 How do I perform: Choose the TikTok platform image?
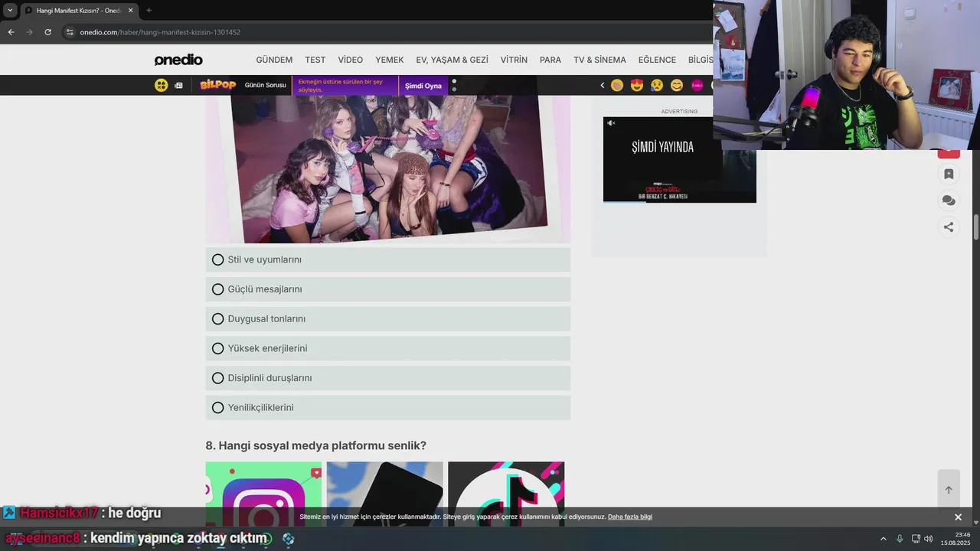(x=506, y=494)
